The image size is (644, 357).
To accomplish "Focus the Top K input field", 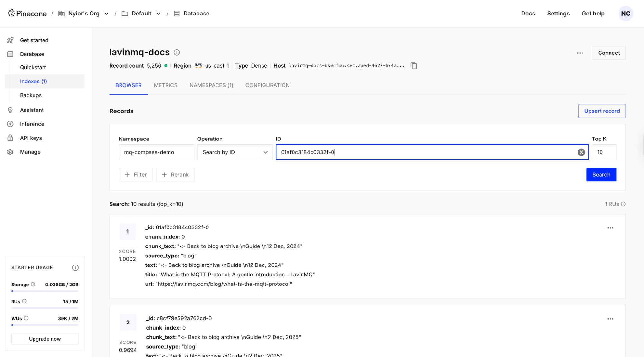I will (x=604, y=152).
